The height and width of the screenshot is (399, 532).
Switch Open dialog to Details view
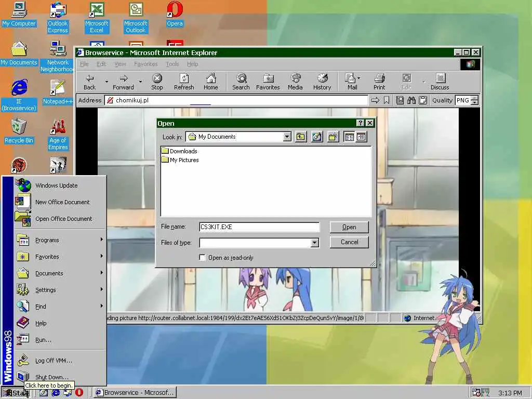coord(362,137)
